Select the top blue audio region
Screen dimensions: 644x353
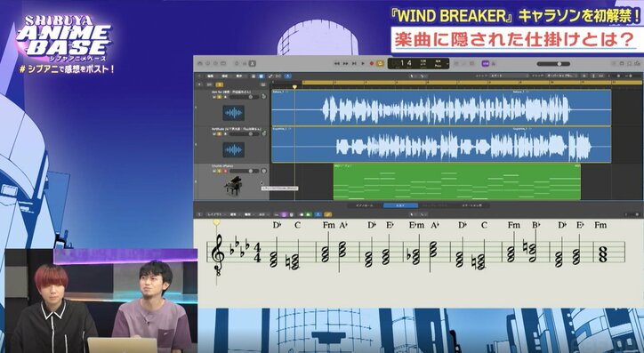click(x=441, y=108)
